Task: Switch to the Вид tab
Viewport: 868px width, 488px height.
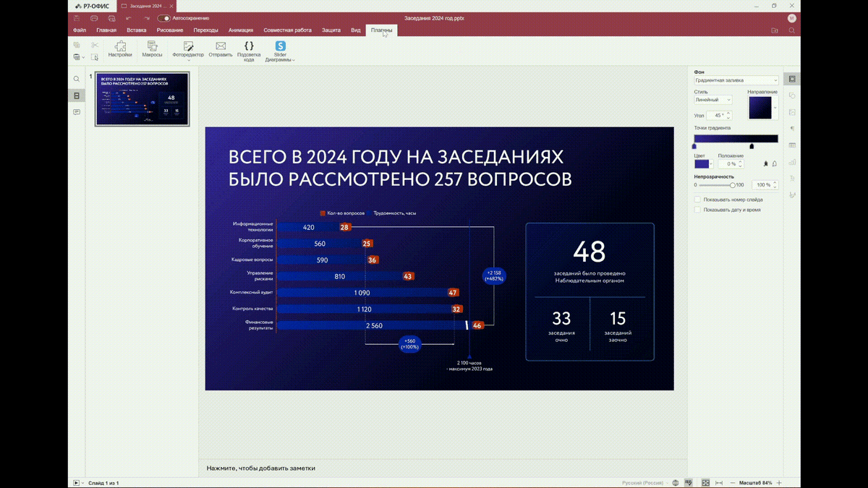Action: [x=356, y=30]
